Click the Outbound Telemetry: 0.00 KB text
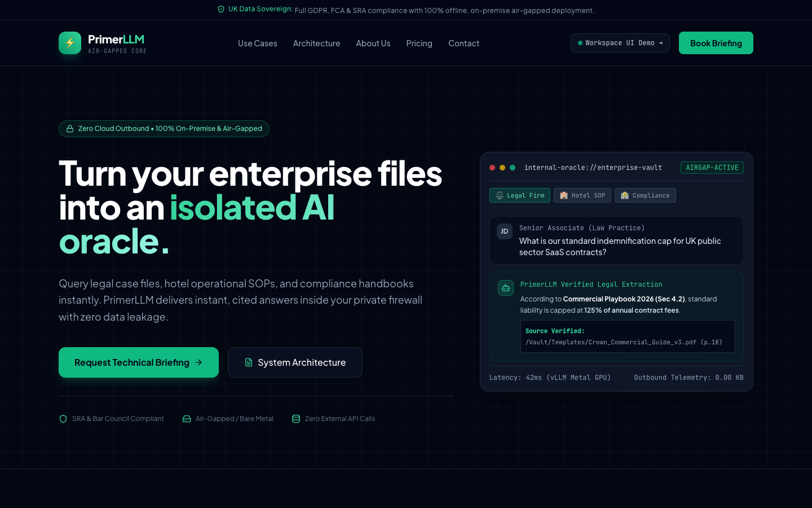Viewport: 812px width, 508px height. pos(689,378)
